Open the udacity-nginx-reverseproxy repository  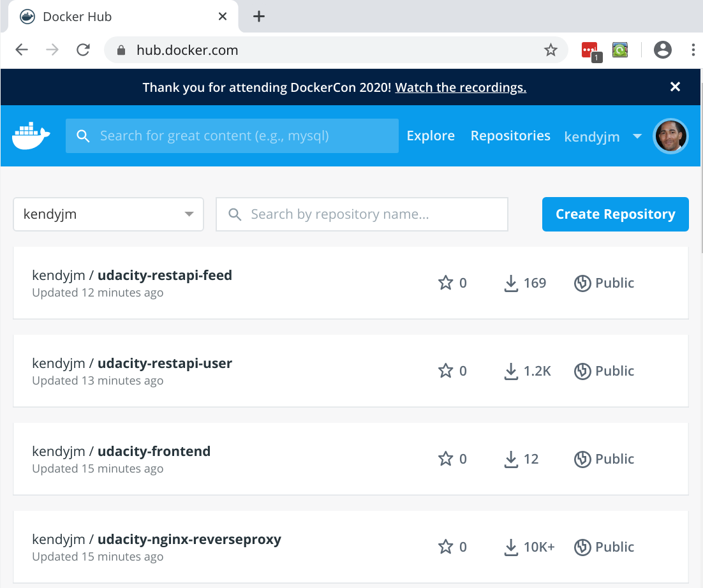pos(189,539)
